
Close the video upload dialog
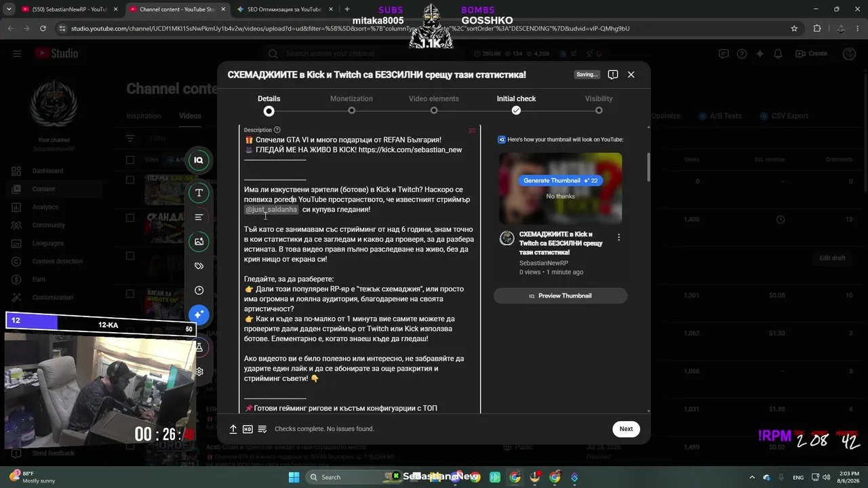tap(631, 75)
